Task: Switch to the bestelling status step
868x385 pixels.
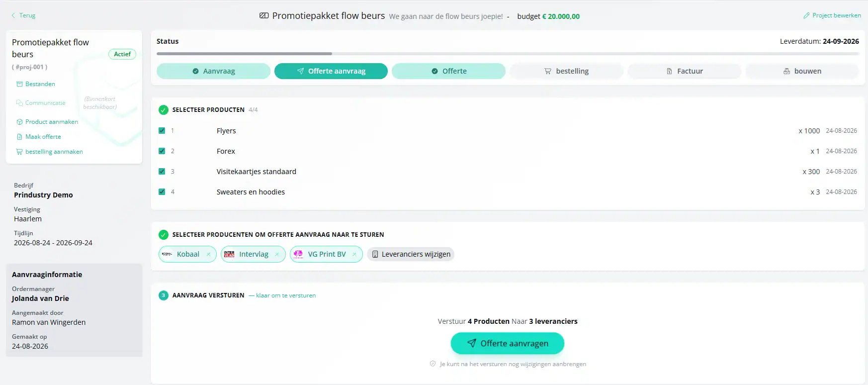Action: (x=567, y=71)
